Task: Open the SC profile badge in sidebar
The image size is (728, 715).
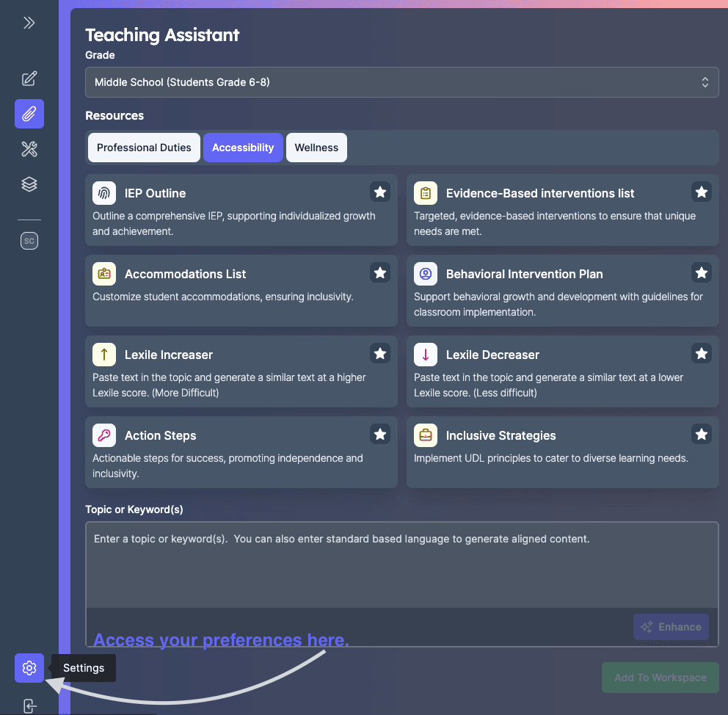Action: pos(29,241)
